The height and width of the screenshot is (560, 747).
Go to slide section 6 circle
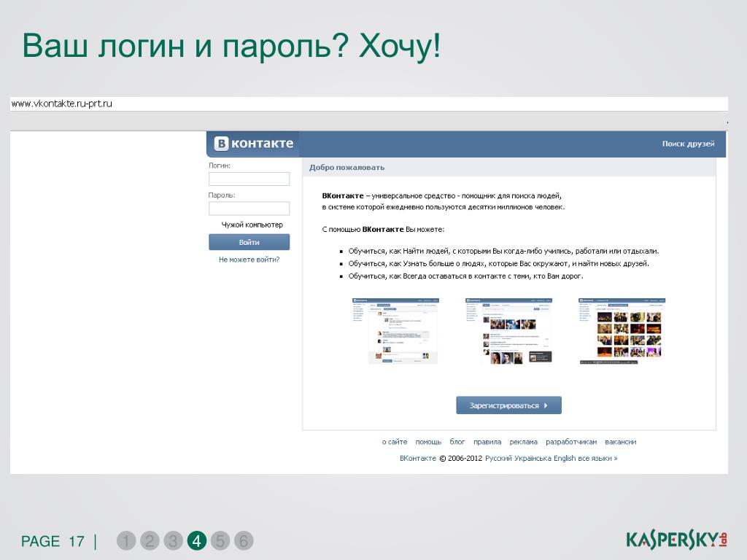(x=244, y=540)
